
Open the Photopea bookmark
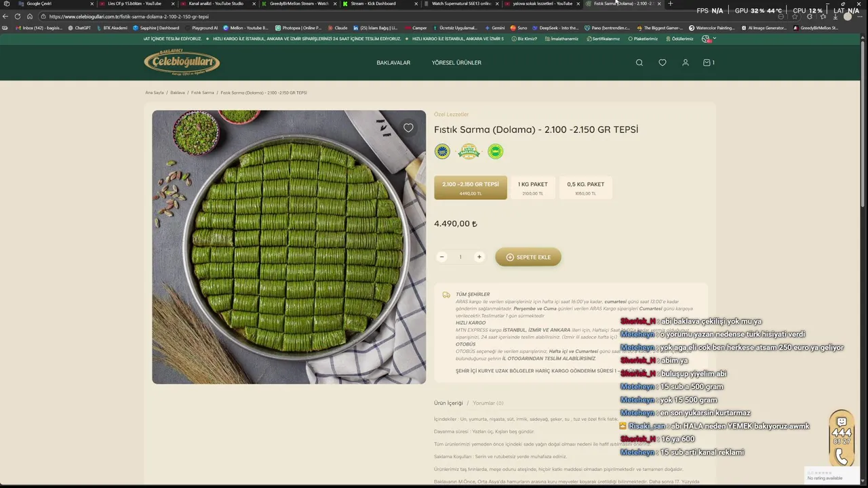(298, 28)
